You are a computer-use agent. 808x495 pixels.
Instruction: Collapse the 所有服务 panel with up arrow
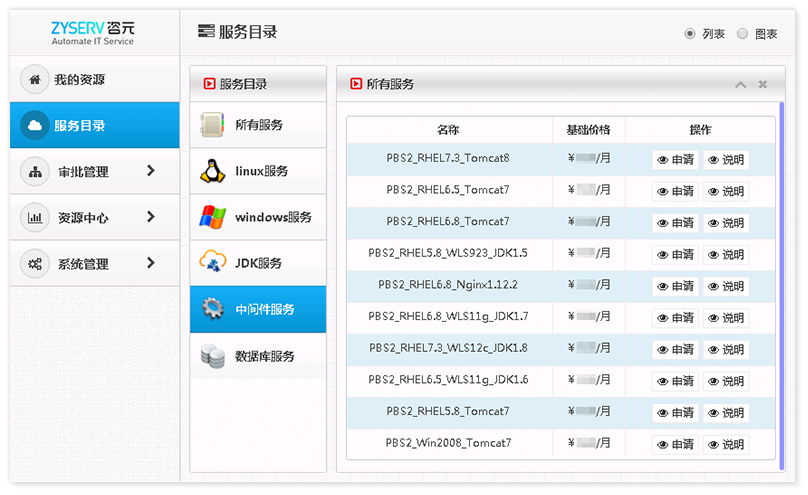[741, 85]
